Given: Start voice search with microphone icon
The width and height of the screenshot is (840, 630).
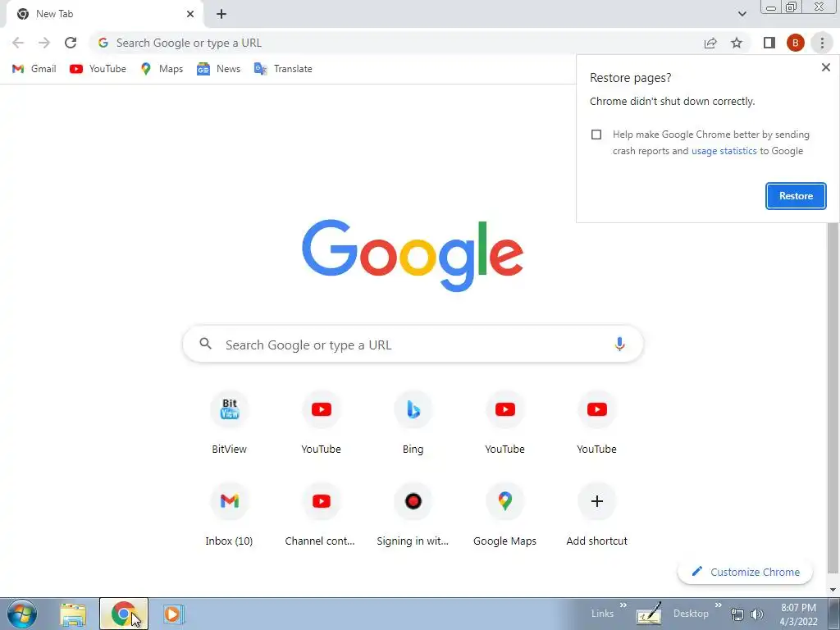Looking at the screenshot, I should 619,344.
